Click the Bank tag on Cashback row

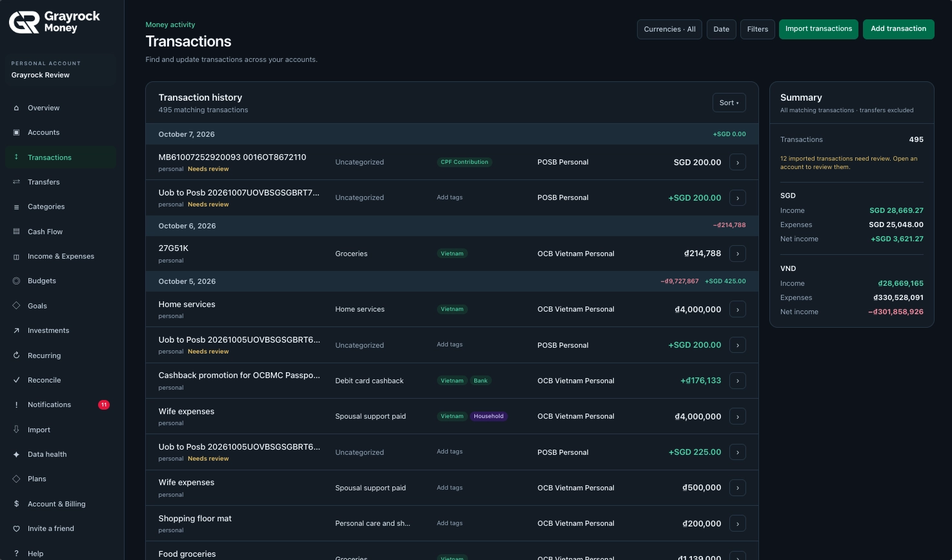click(481, 381)
